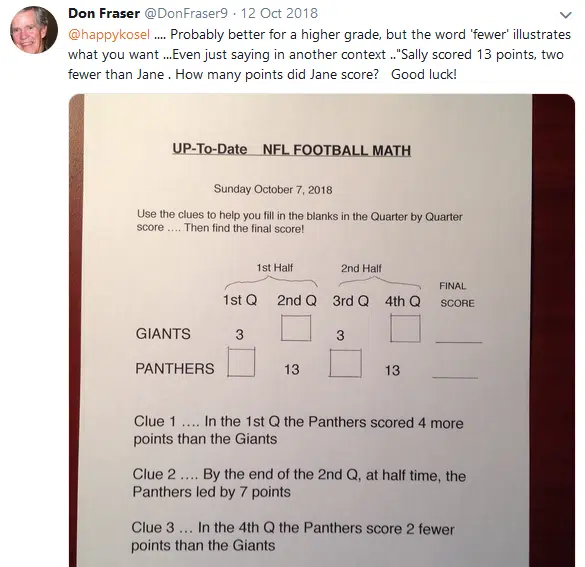The image size is (585, 567).
Task: Select the Giants 4th Q blank box
Action: pos(405,328)
